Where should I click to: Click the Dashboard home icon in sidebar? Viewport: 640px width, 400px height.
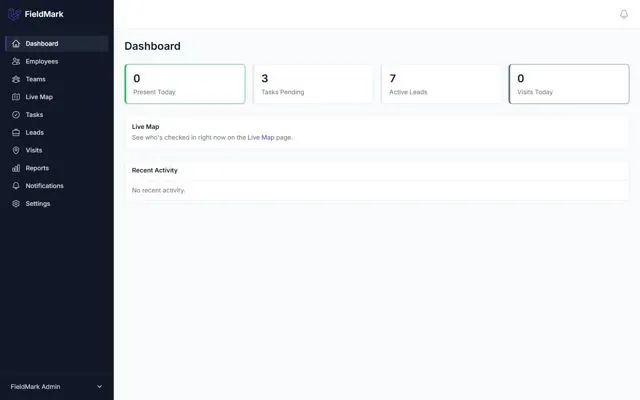pos(16,44)
